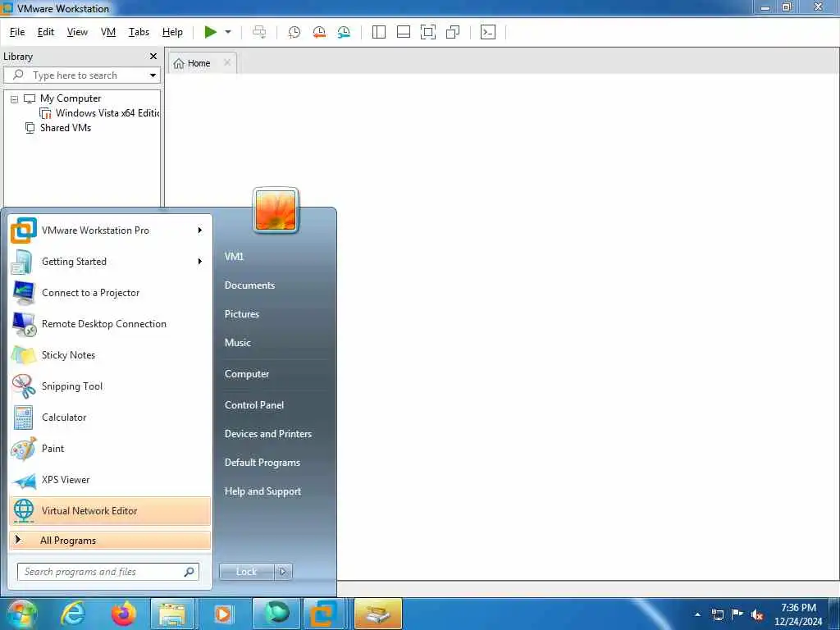Open the power options dropdown arrow
The height and width of the screenshot is (630, 840).
click(x=228, y=32)
